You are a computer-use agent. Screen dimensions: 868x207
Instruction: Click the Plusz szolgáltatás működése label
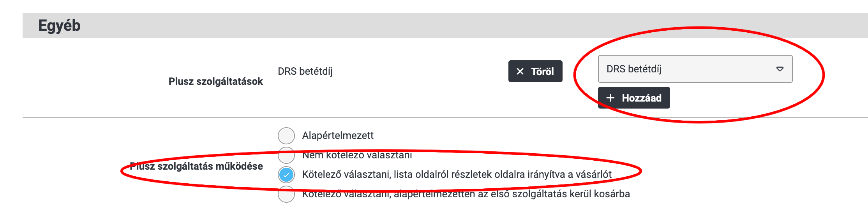(196, 166)
